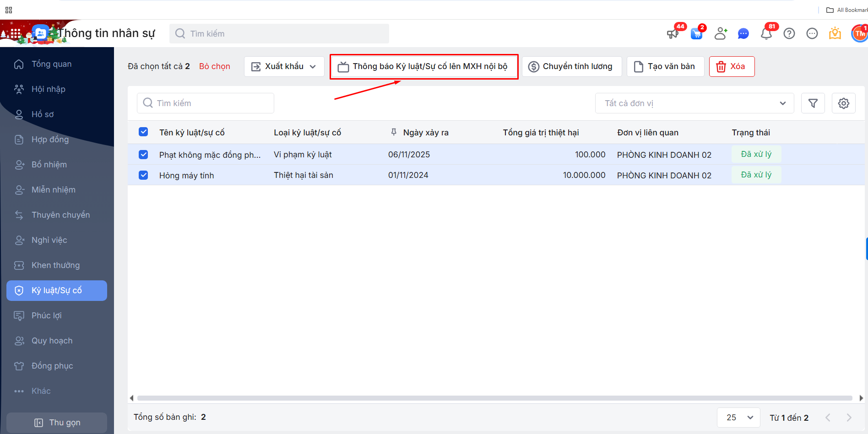
Task: Click the add user icon
Action: click(x=720, y=34)
